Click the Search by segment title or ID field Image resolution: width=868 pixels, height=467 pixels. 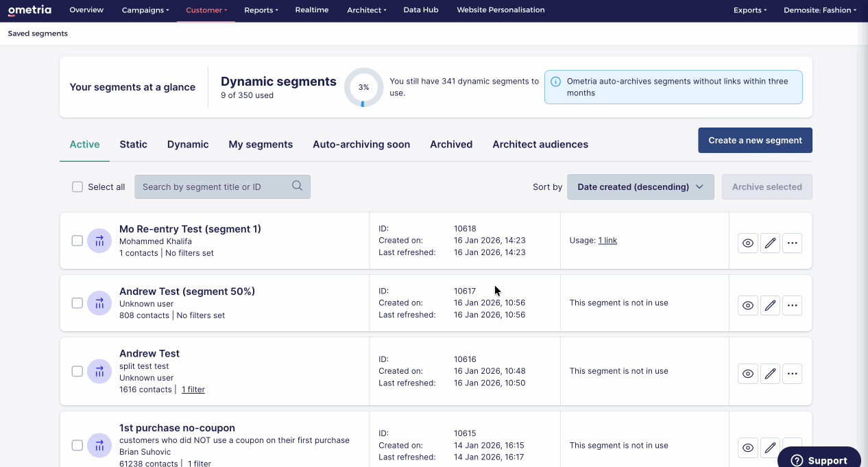click(x=222, y=187)
